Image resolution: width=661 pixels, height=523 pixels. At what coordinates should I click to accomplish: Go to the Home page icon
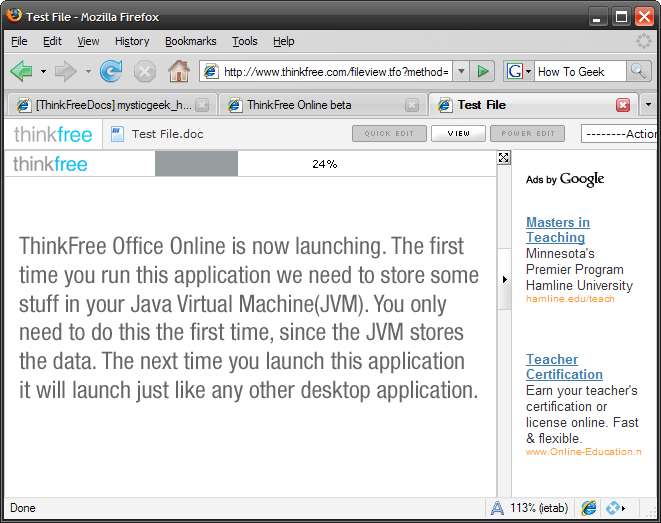click(x=179, y=71)
